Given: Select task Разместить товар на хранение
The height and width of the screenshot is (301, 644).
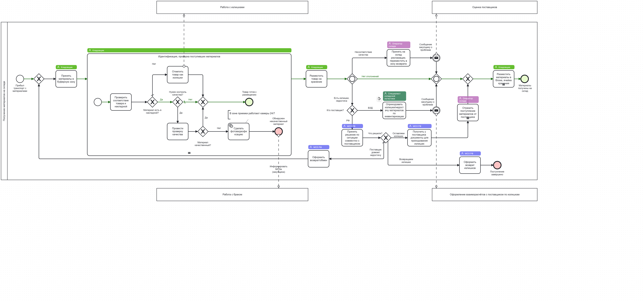Looking at the screenshot, I should point(316,79).
